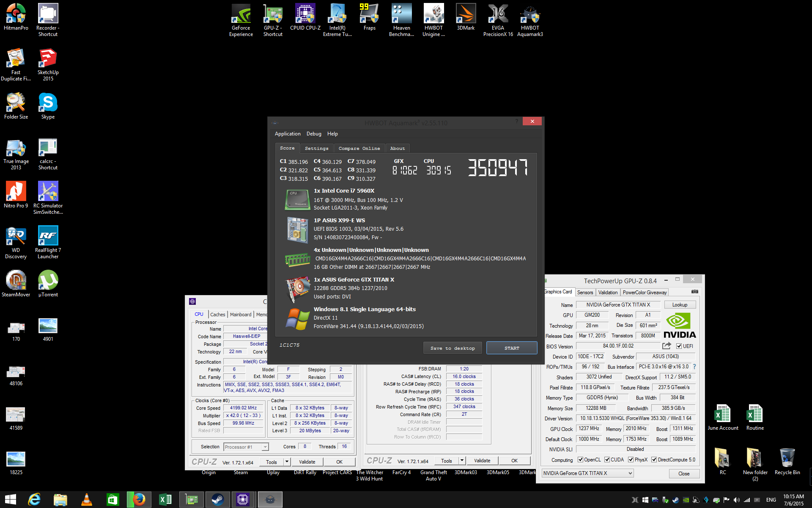Switch to Settings tab in Aquamark
The image size is (812, 508).
[x=316, y=149]
